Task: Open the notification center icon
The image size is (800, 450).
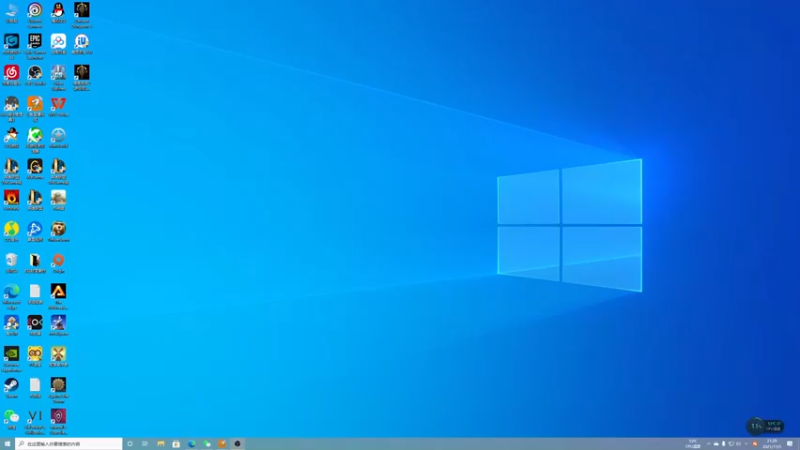Action: point(790,444)
